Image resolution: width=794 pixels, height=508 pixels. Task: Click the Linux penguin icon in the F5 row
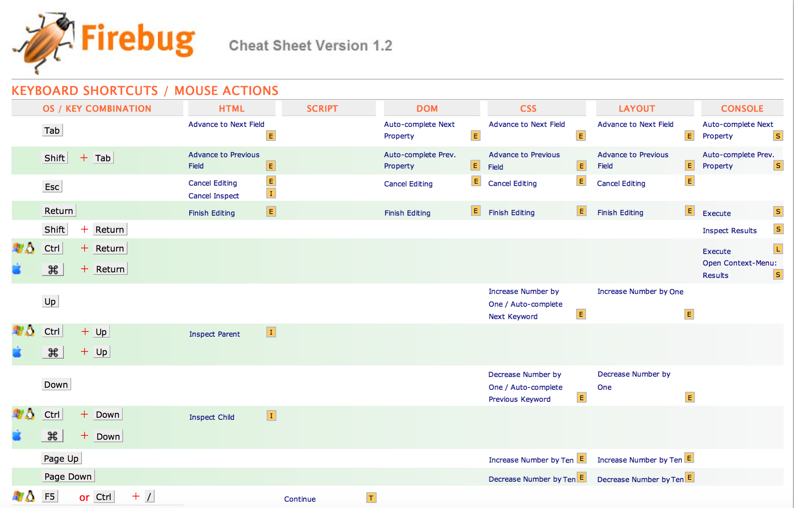30,496
